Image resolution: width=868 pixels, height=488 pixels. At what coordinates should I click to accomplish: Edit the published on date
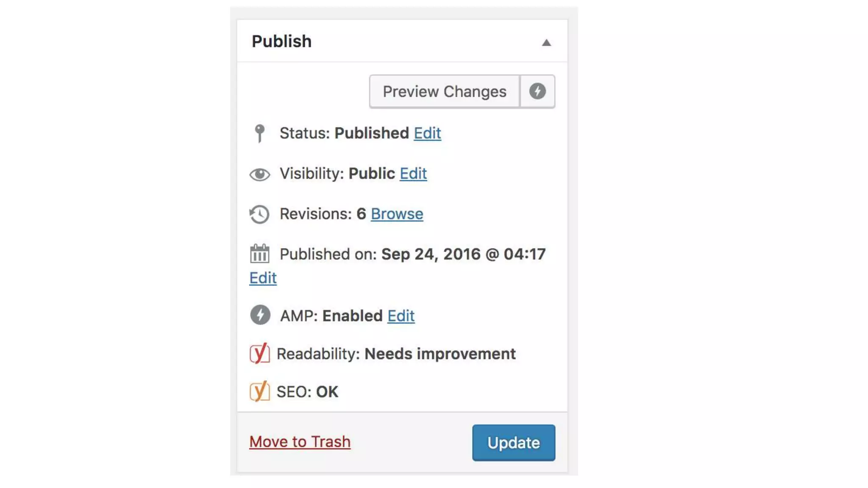click(263, 278)
